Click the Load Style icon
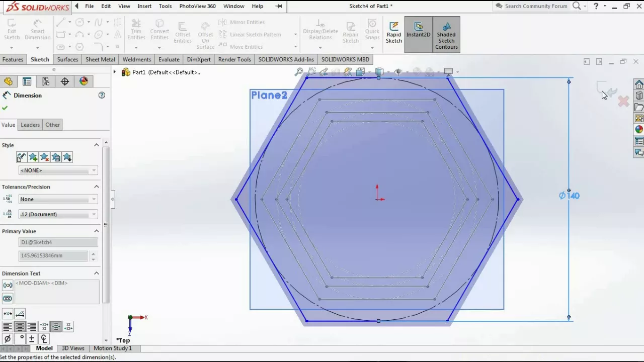The width and height of the screenshot is (644, 362). [x=67, y=157]
